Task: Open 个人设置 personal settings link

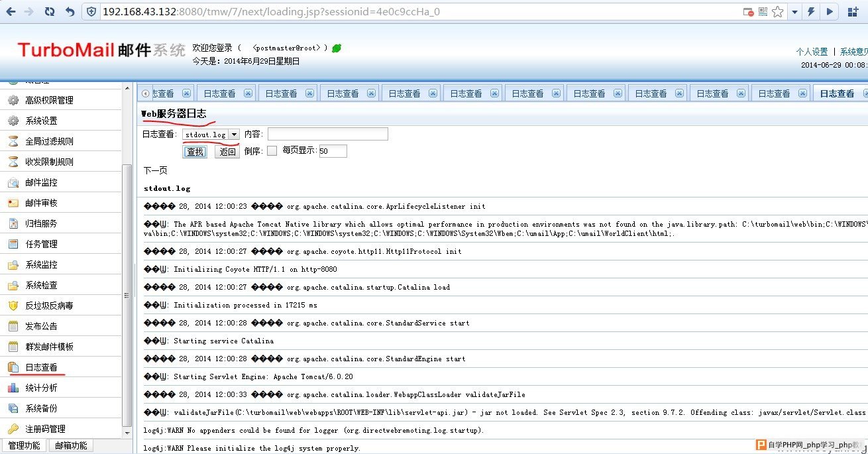Action: (x=812, y=52)
